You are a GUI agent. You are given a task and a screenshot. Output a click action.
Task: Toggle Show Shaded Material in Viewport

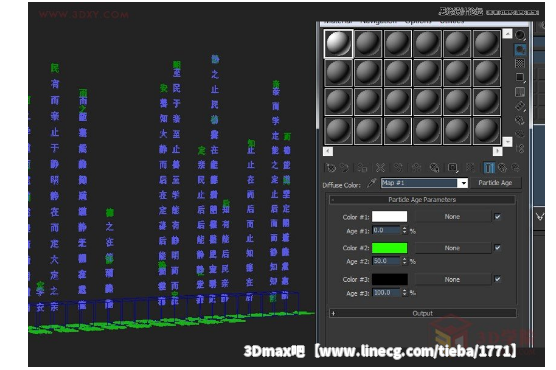(471, 167)
